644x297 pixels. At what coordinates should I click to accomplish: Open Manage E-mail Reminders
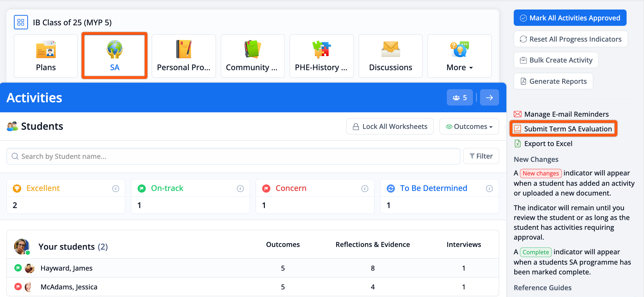(x=566, y=114)
